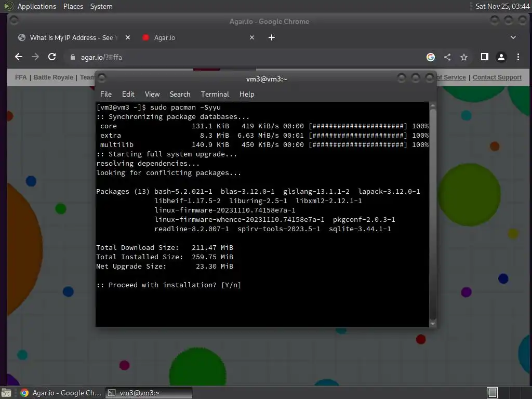532x399 pixels.
Task: Open the Terminal menu in the terminal
Action: pos(215,95)
